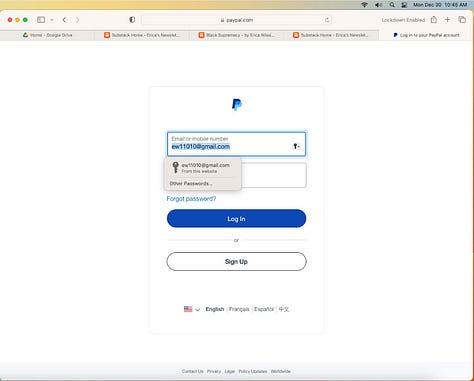
Task: Switch to the Black Supremacy tab
Action: [237, 35]
